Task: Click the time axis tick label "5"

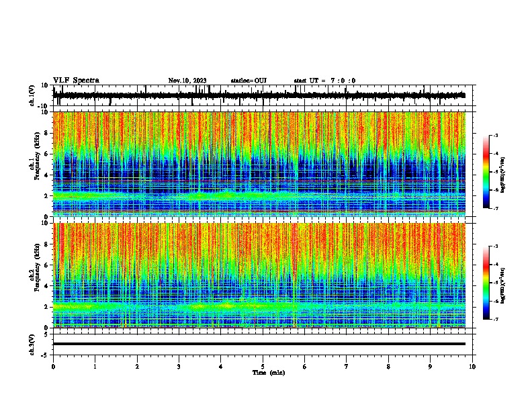Action: pos(263,367)
